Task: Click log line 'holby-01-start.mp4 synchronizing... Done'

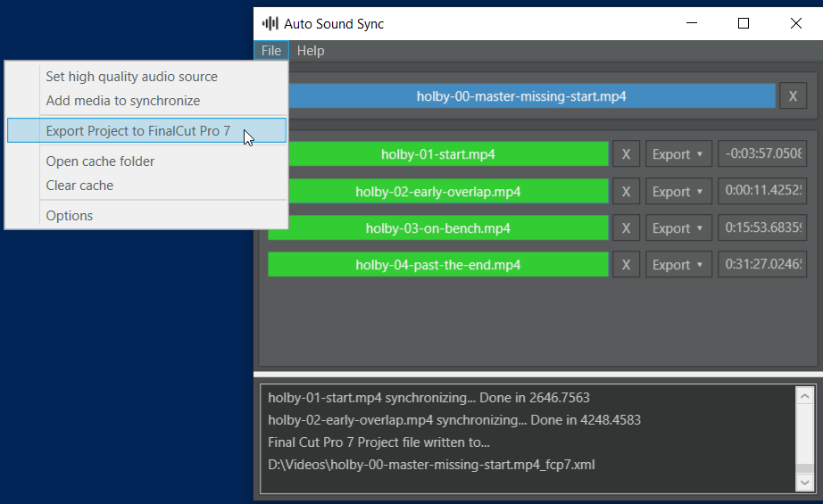Action: tap(428, 398)
